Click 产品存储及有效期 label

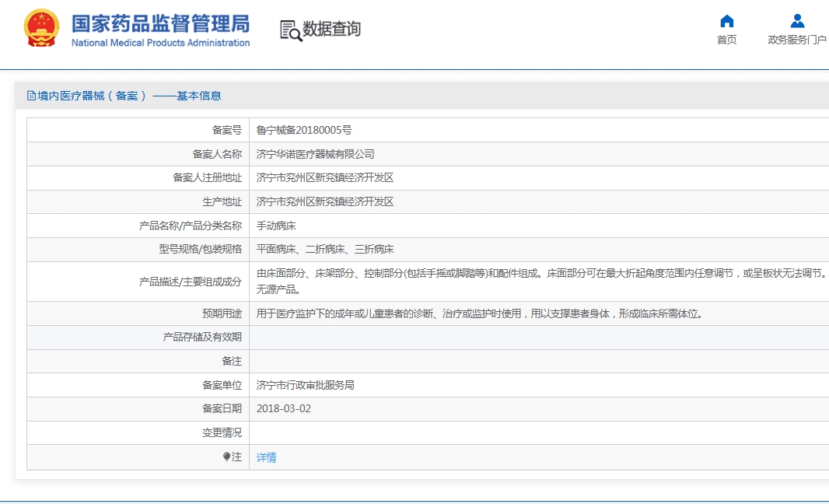pos(202,337)
